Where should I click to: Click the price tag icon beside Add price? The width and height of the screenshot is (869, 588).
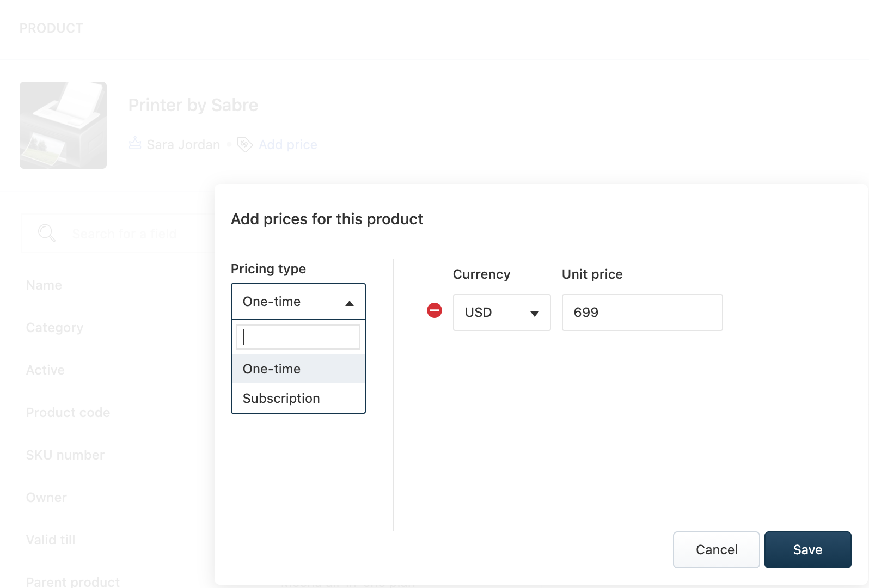pyautogui.click(x=245, y=145)
